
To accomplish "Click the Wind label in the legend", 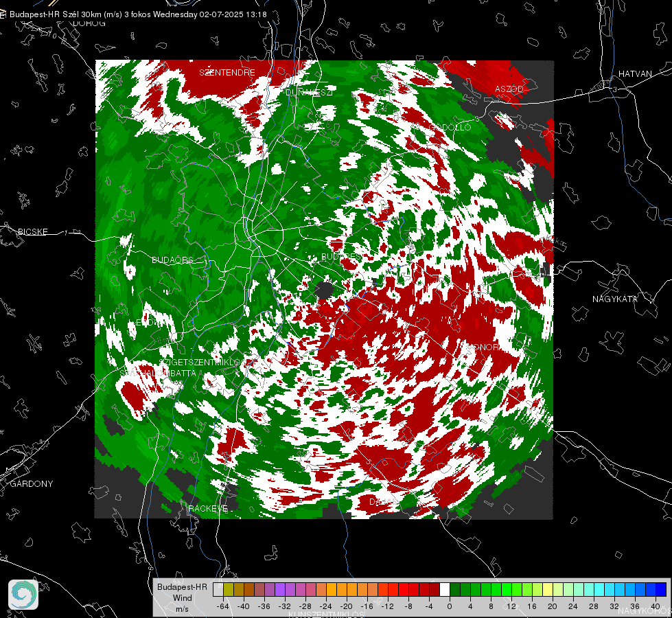I will [x=182, y=598].
